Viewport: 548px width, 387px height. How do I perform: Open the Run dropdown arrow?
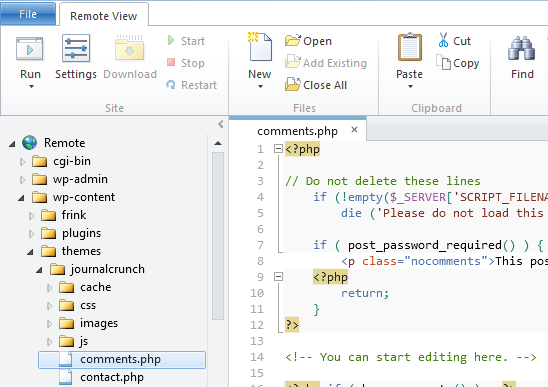(31, 86)
